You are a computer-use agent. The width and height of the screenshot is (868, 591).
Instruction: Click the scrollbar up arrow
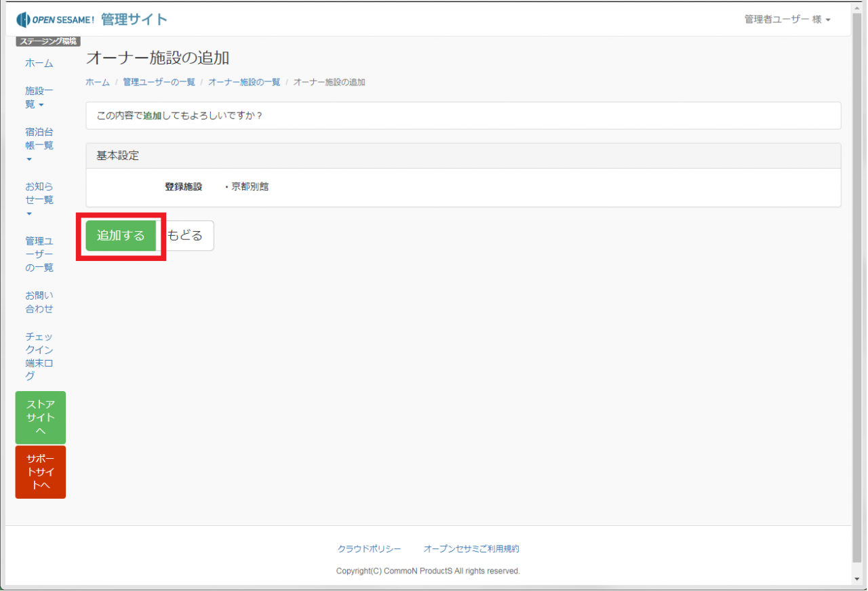[x=857, y=7]
